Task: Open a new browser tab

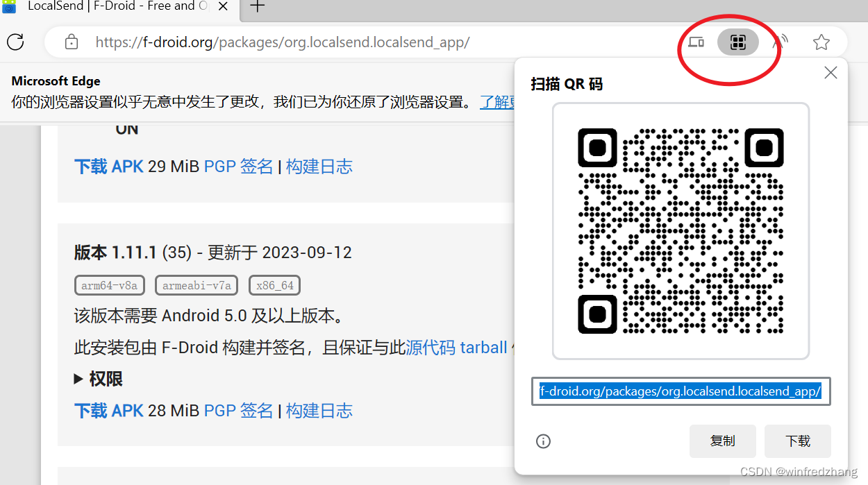Action: 257,6
